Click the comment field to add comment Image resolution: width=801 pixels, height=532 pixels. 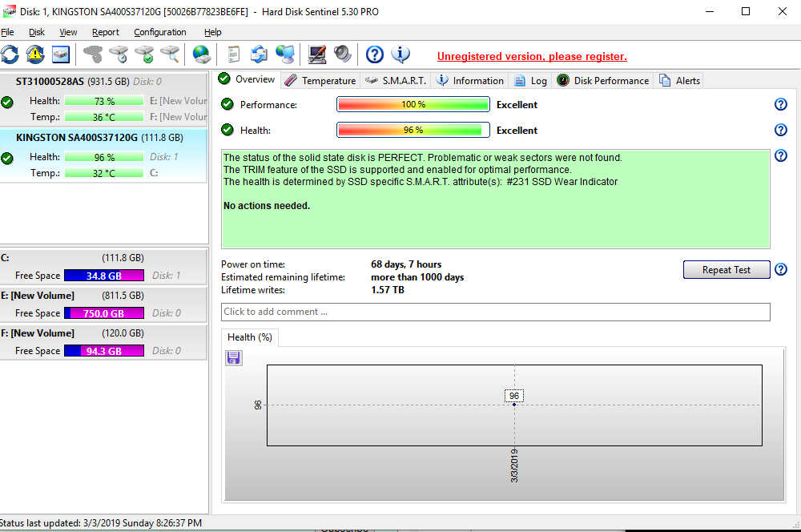point(496,312)
